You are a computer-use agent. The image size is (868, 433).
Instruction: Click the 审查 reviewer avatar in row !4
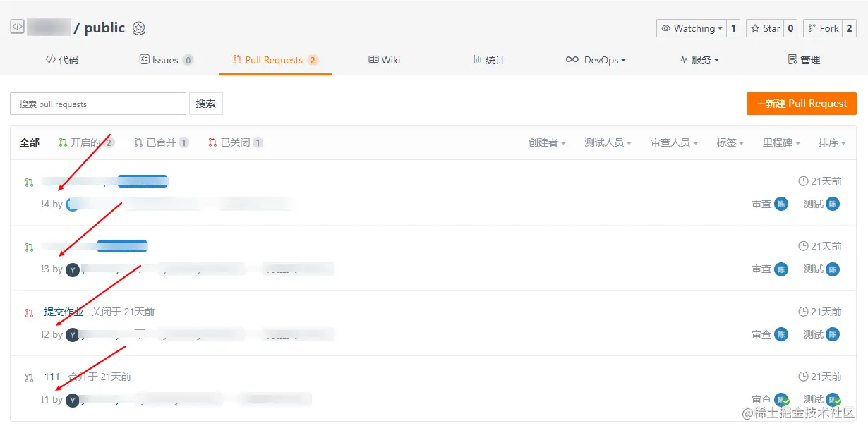pos(781,204)
